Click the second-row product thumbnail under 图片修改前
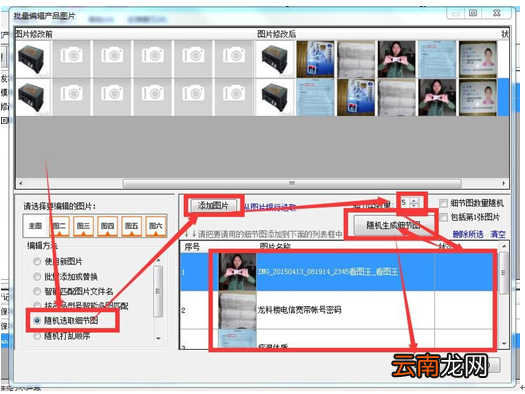525x394 pixels. 32,97
